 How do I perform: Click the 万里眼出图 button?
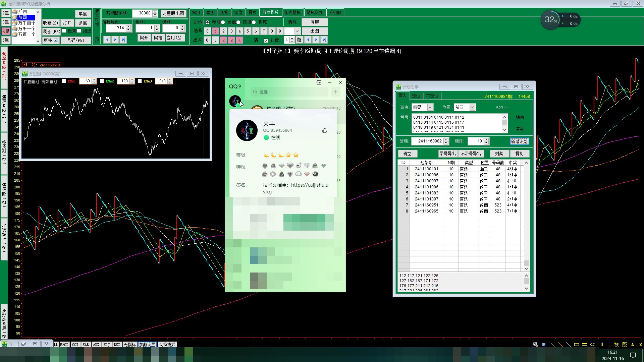pos(173,13)
